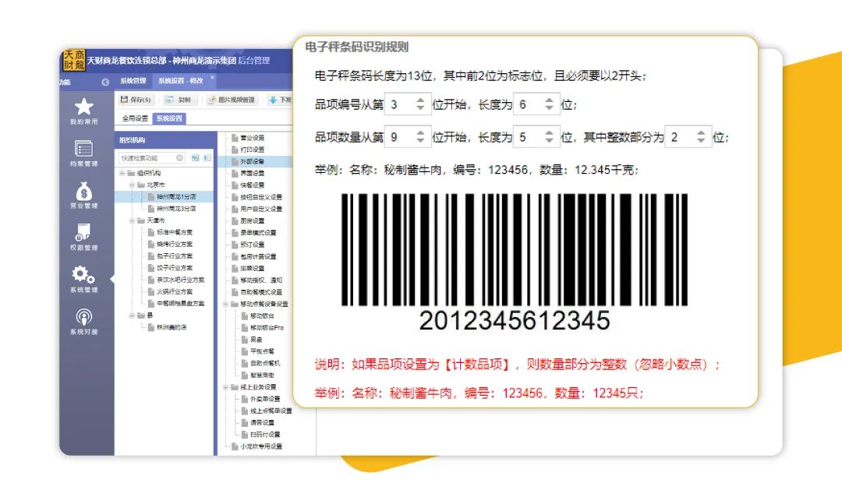Collapse the 天津市 tree node

click(x=132, y=220)
